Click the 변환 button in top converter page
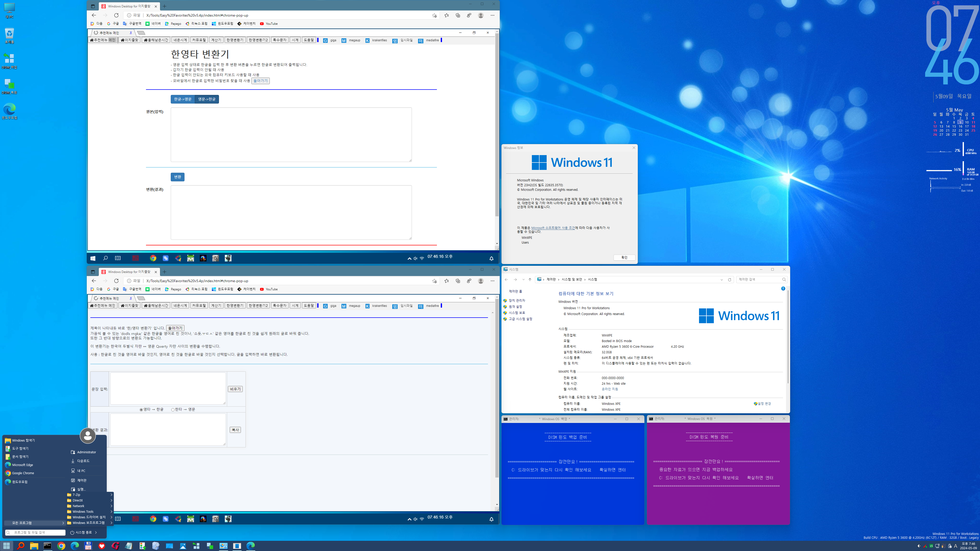 pos(178,177)
